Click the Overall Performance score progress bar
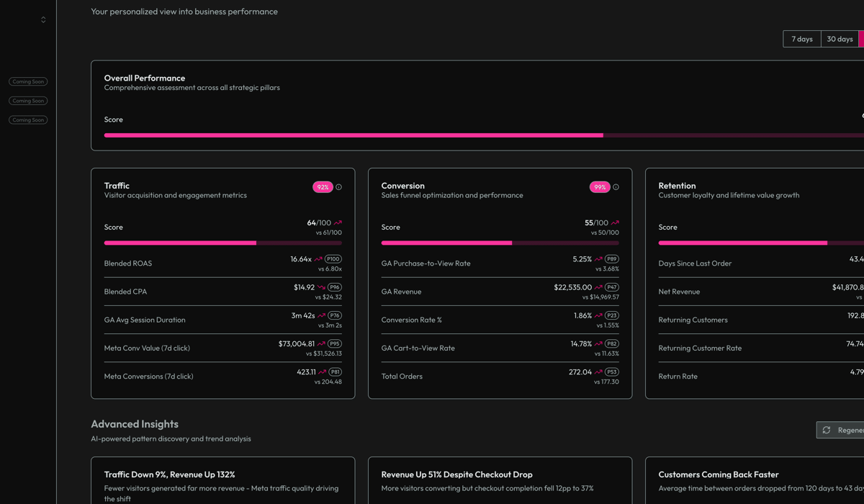This screenshot has height=504, width=864. coord(482,135)
